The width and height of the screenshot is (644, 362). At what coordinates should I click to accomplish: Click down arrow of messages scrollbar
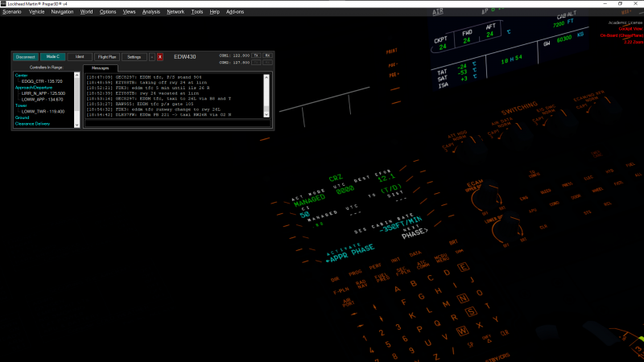coord(266,115)
